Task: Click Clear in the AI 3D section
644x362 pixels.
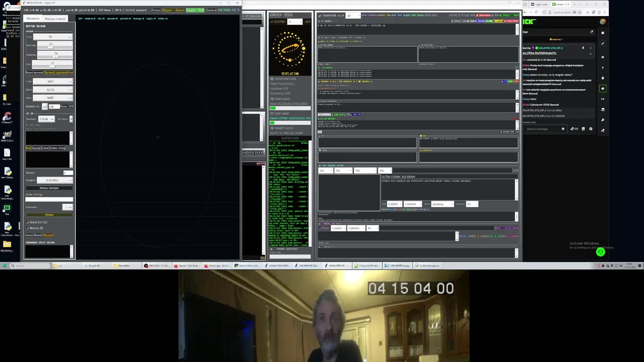Action: [45, 148]
